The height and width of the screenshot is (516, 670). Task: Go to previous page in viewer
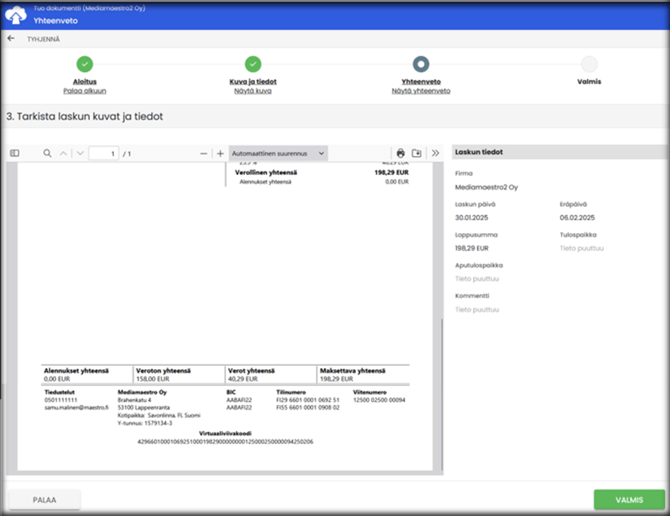[x=63, y=153]
